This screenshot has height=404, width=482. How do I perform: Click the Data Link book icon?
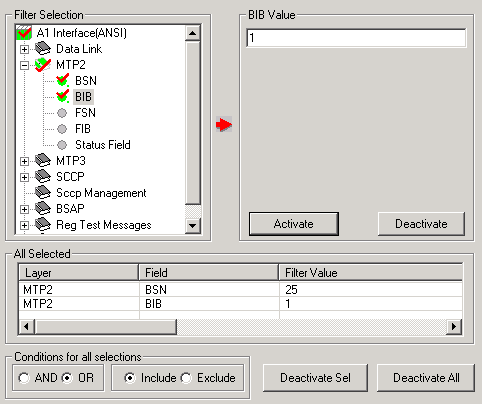tap(43, 49)
